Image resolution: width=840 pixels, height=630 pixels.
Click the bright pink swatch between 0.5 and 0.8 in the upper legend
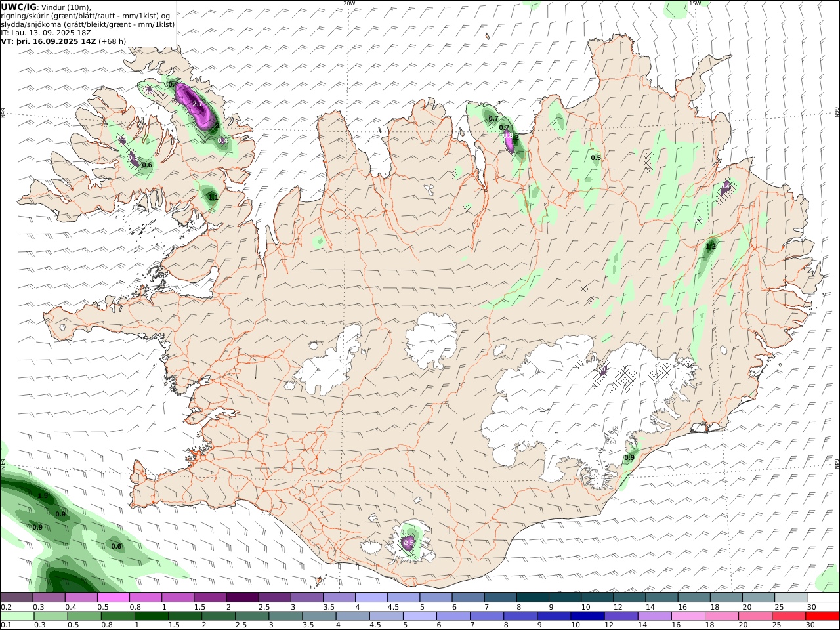113,598
